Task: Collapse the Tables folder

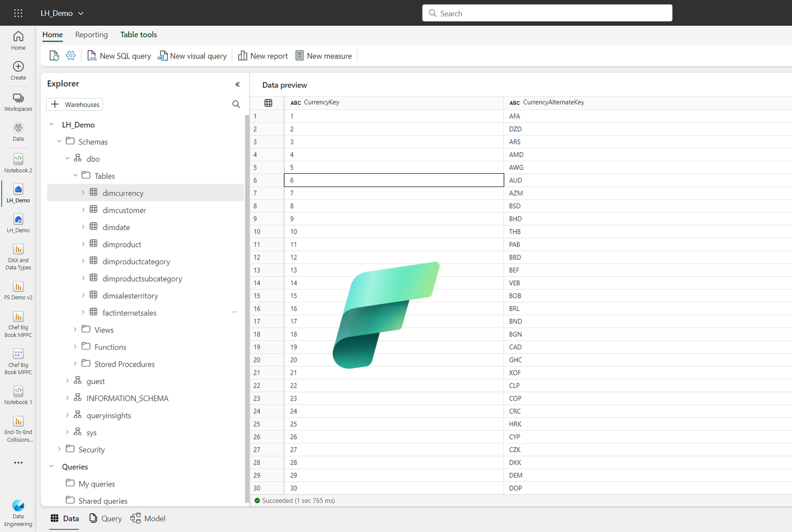Action: [75, 175]
